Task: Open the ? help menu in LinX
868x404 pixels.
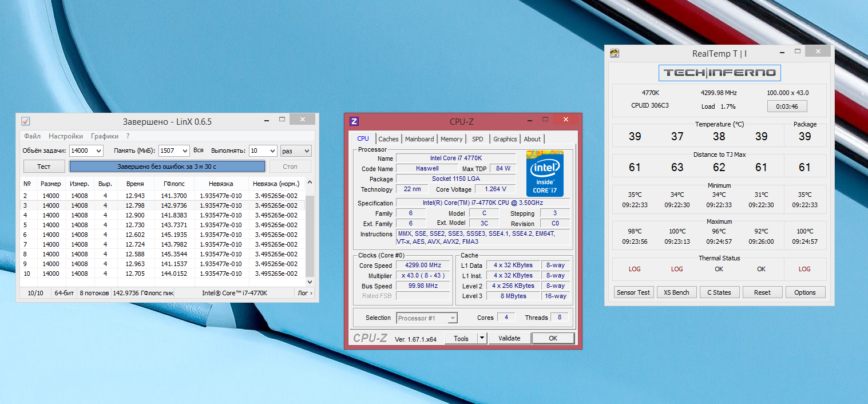Action: pyautogui.click(x=128, y=136)
